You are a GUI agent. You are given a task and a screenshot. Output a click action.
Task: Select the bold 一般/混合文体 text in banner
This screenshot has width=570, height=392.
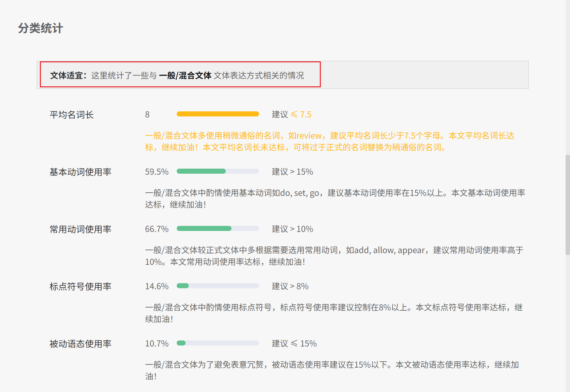[x=185, y=75]
